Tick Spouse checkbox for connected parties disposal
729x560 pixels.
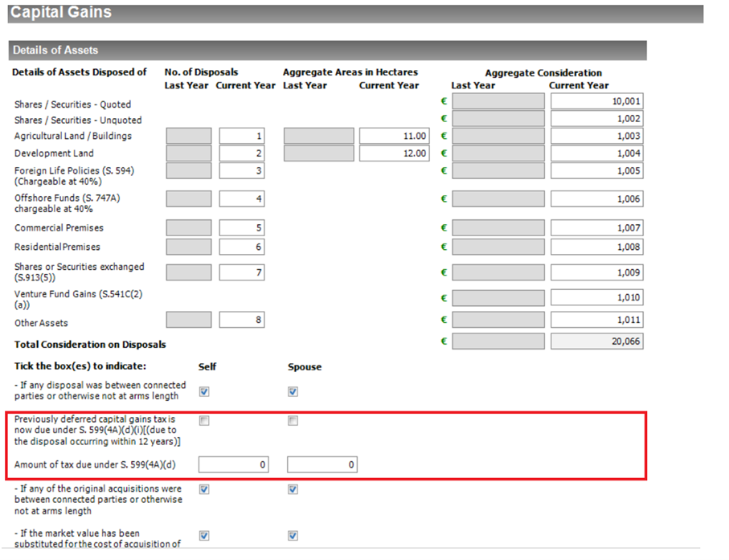pyautogui.click(x=293, y=392)
